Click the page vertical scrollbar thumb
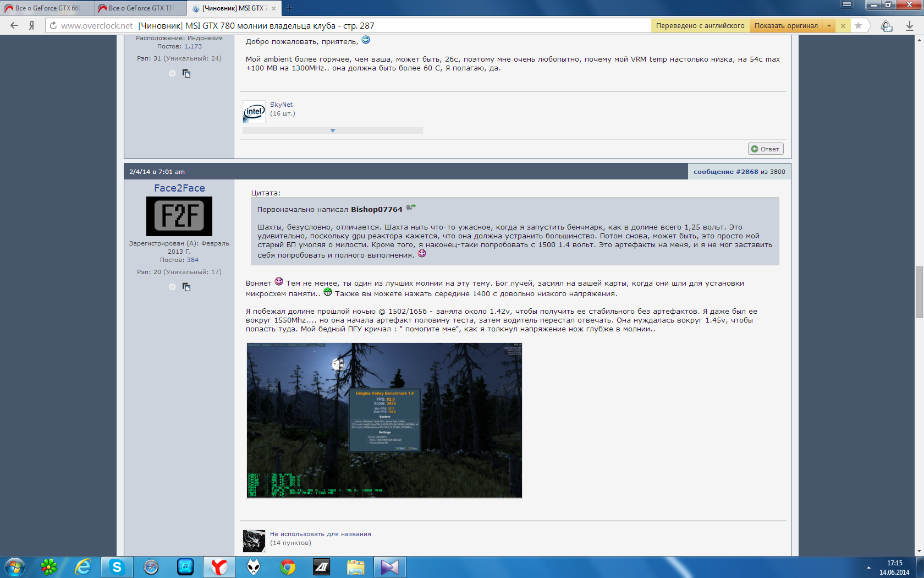 919,292
